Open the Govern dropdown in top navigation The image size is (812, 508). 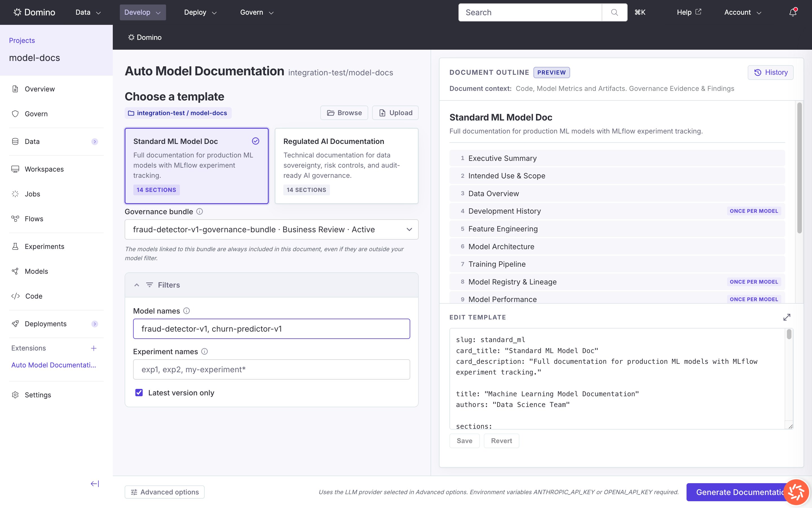[257, 12]
